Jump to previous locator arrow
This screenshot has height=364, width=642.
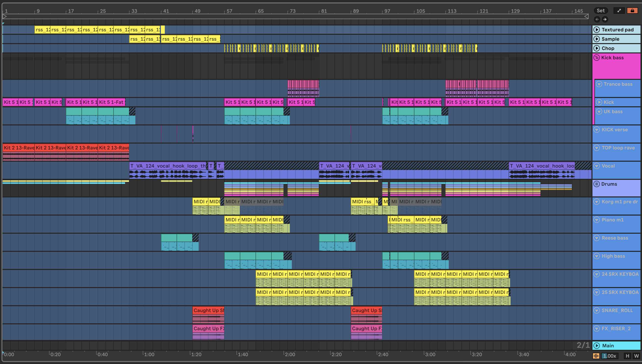coord(597,19)
